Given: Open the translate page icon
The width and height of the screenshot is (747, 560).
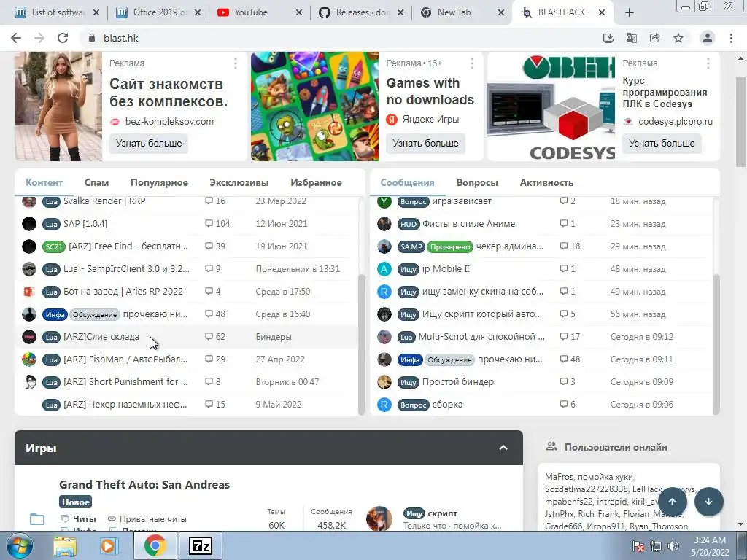Looking at the screenshot, I should (631, 38).
